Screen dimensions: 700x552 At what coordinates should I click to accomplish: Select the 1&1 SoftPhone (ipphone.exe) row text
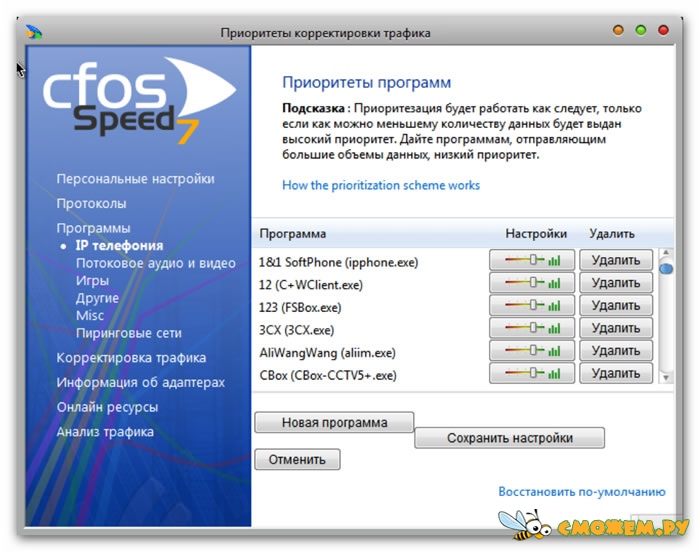(x=339, y=262)
